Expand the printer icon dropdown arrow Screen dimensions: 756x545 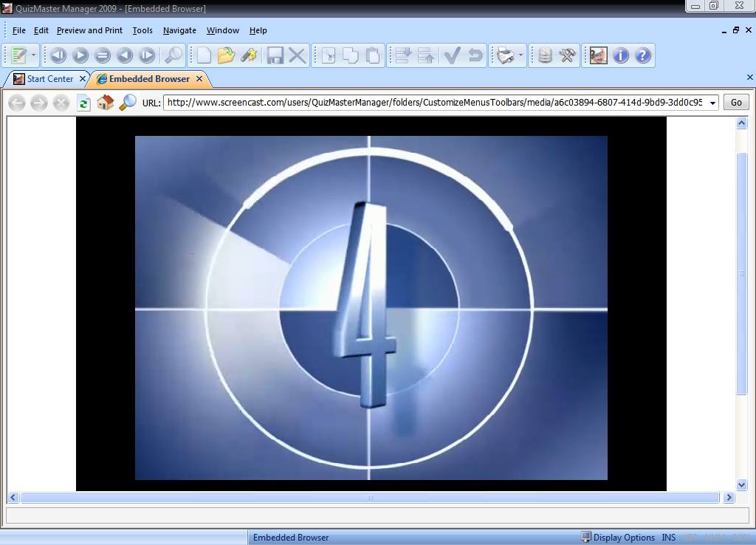[520, 55]
